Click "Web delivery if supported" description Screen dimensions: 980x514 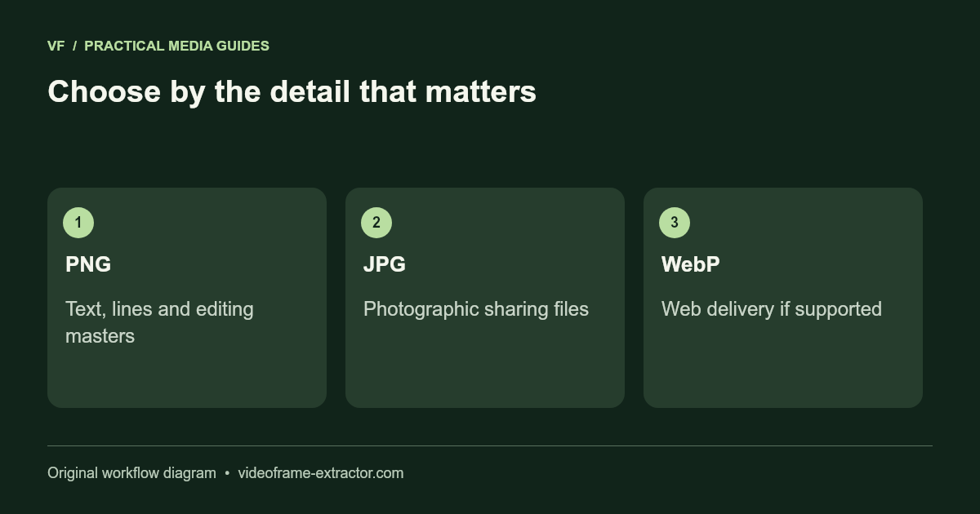point(772,309)
